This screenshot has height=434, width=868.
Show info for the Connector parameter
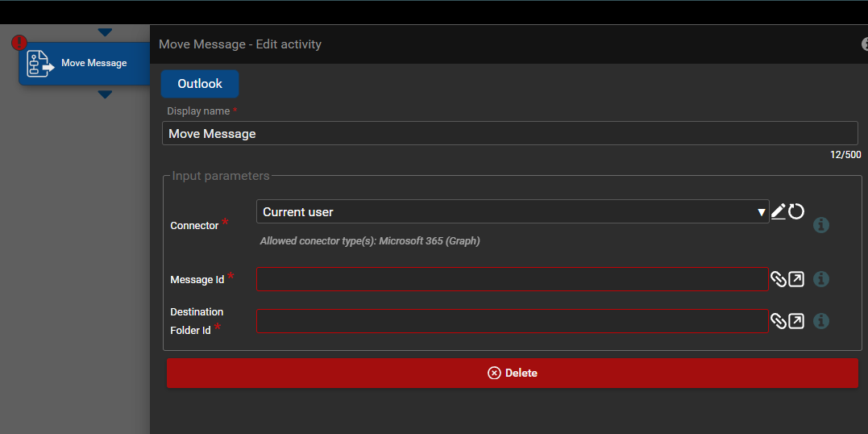point(821,225)
